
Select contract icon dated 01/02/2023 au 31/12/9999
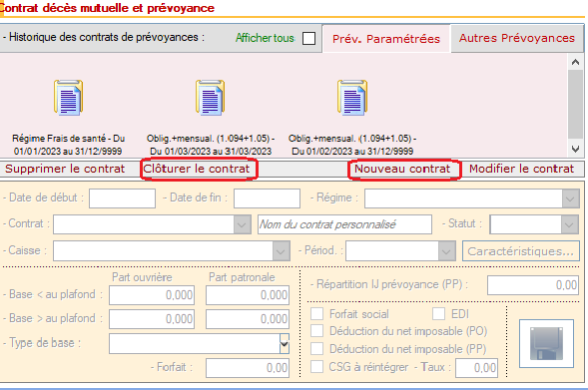click(352, 98)
